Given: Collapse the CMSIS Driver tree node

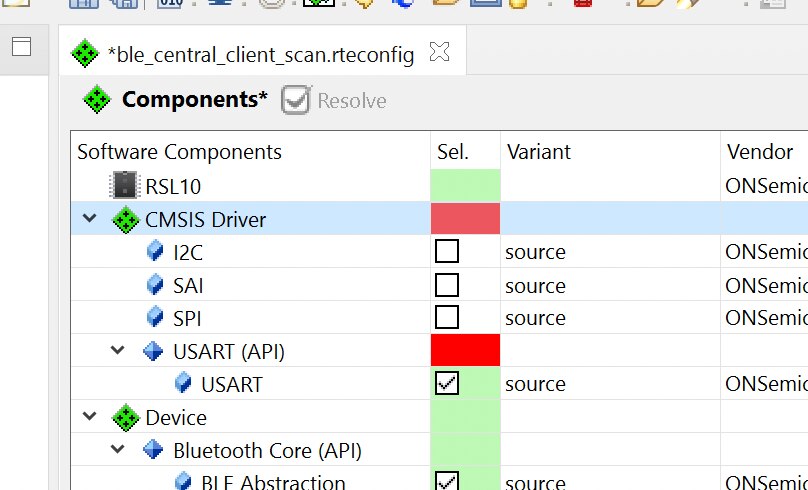Looking at the screenshot, I should coord(90,218).
